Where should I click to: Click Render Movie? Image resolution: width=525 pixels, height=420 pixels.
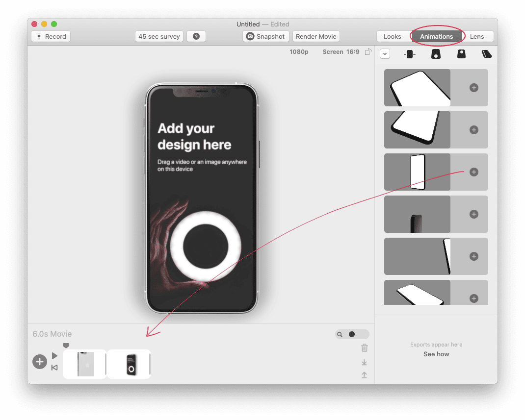tap(316, 36)
